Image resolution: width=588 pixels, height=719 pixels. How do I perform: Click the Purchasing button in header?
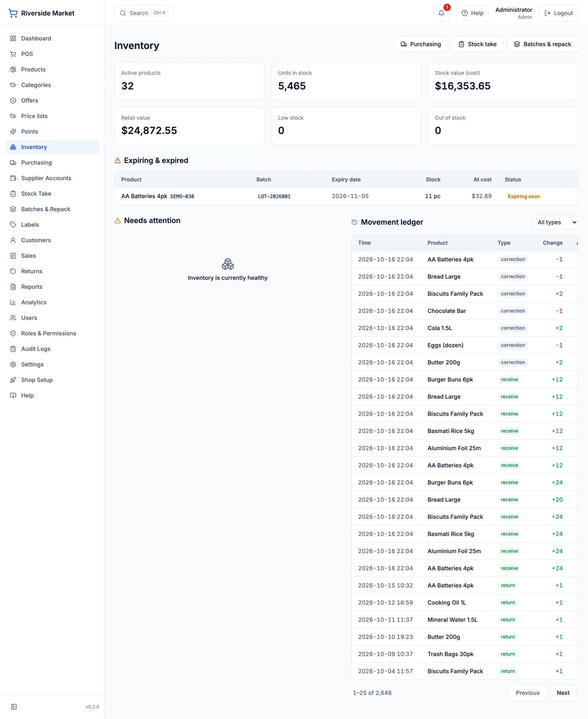point(420,44)
